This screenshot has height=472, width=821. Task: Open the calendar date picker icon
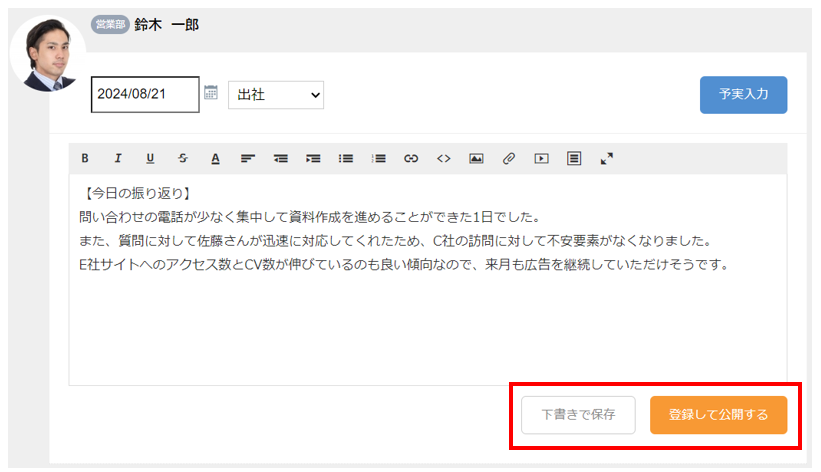tap(210, 92)
